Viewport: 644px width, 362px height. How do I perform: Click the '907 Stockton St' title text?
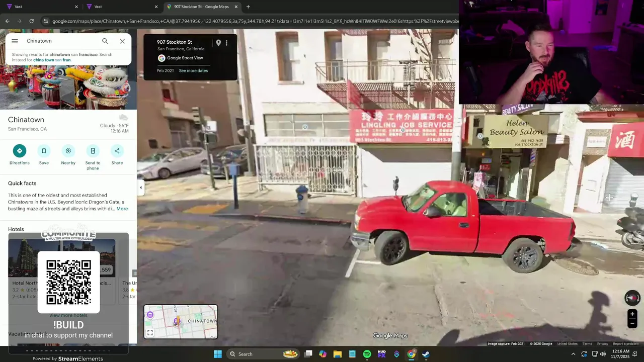174,42
